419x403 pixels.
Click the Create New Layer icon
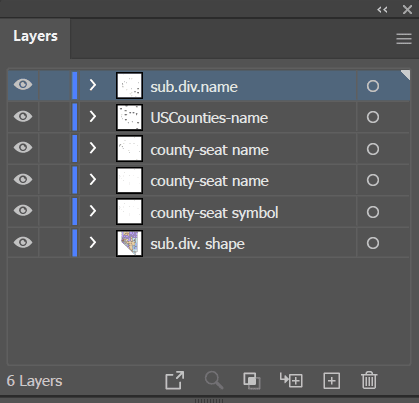click(x=332, y=380)
